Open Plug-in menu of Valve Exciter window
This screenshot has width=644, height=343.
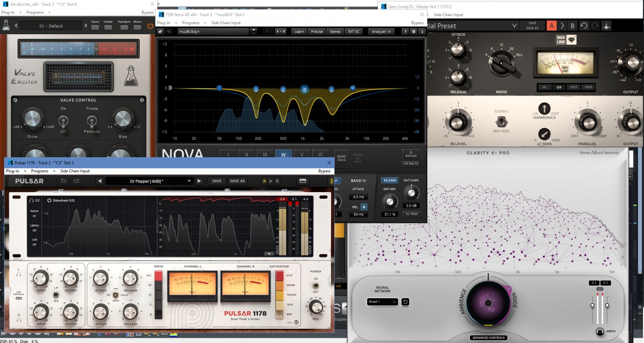point(8,12)
